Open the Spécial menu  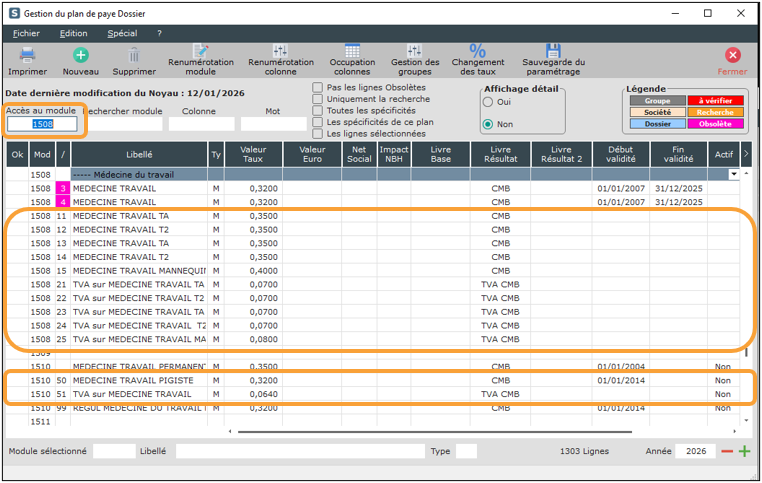(x=122, y=33)
